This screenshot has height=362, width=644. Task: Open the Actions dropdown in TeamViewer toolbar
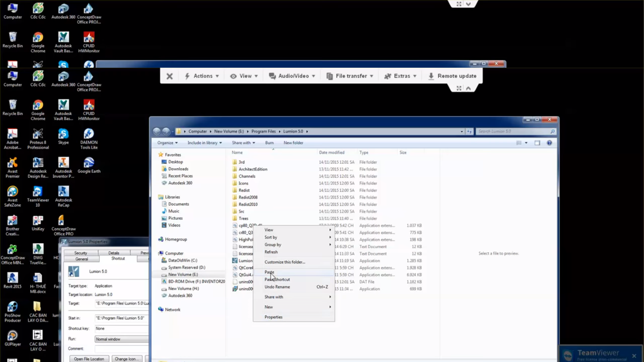[x=202, y=76]
